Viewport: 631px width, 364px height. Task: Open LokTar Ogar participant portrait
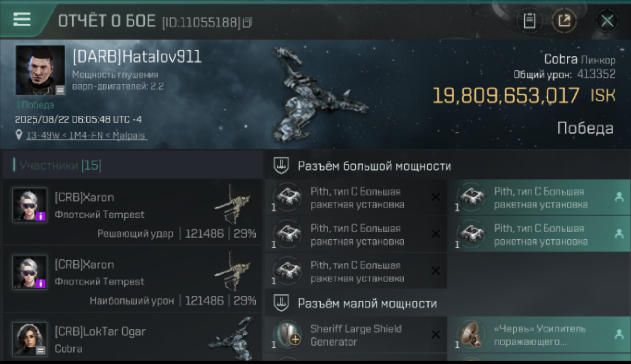pyautogui.click(x=30, y=339)
